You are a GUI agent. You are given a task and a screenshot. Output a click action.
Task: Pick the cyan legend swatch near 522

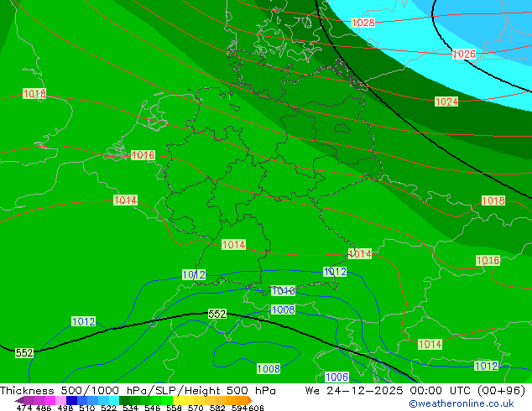(x=114, y=400)
